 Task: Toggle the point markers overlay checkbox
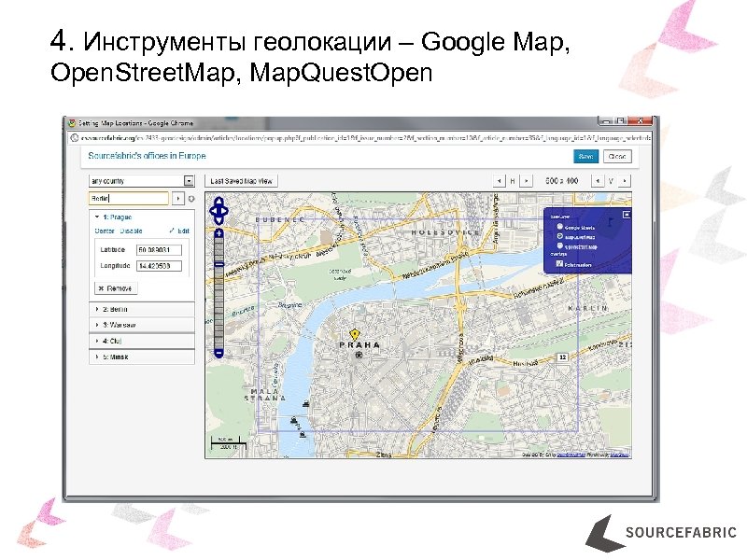(559, 264)
